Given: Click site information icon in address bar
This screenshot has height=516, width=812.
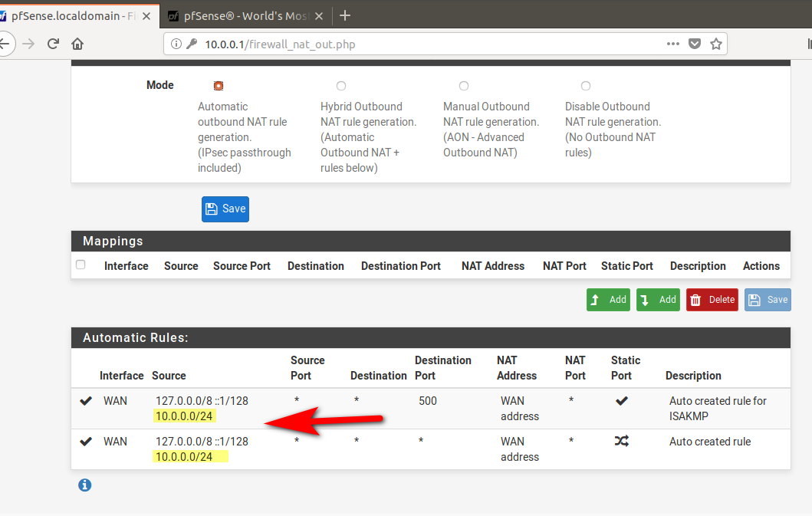Looking at the screenshot, I should tap(176, 44).
